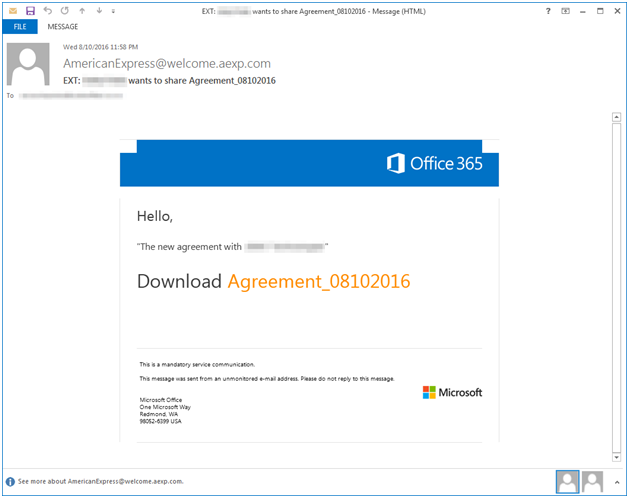The width and height of the screenshot is (629, 498).
Task: Click the info icon in people pane
Action: coord(10,481)
